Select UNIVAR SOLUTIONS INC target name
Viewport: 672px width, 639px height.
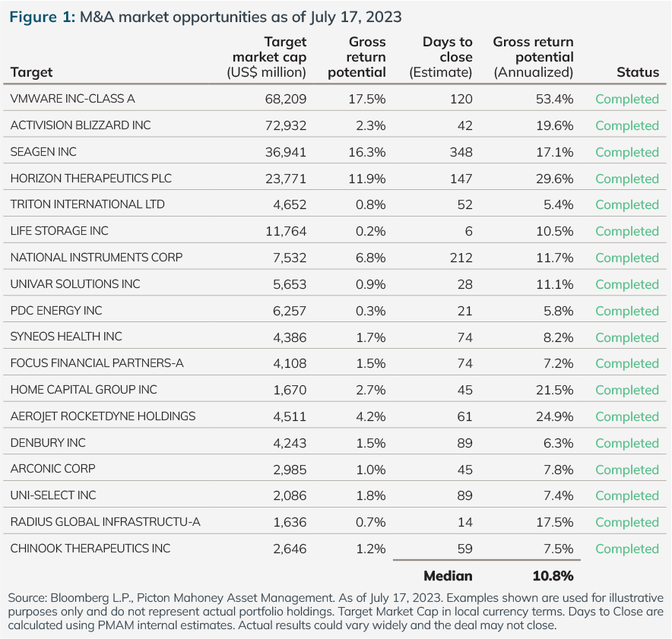pyautogui.click(x=75, y=284)
